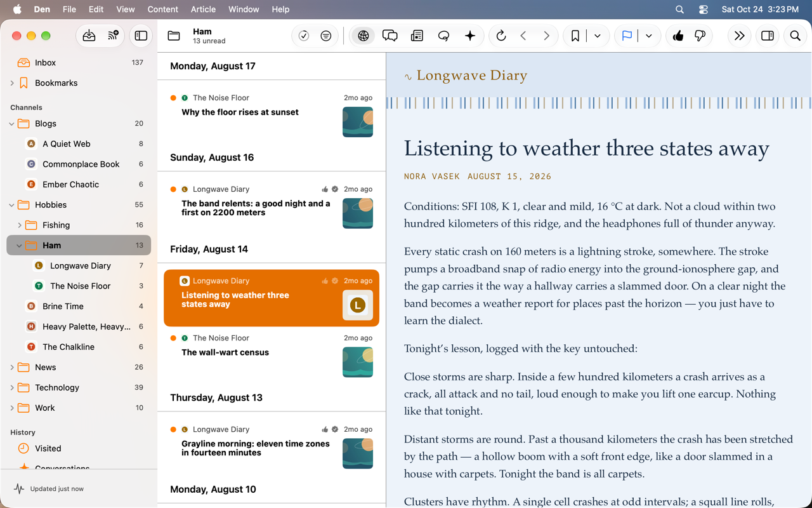Open the comments speech-bubbles view
Image resolution: width=812 pixels, height=508 pixels.
[390, 36]
